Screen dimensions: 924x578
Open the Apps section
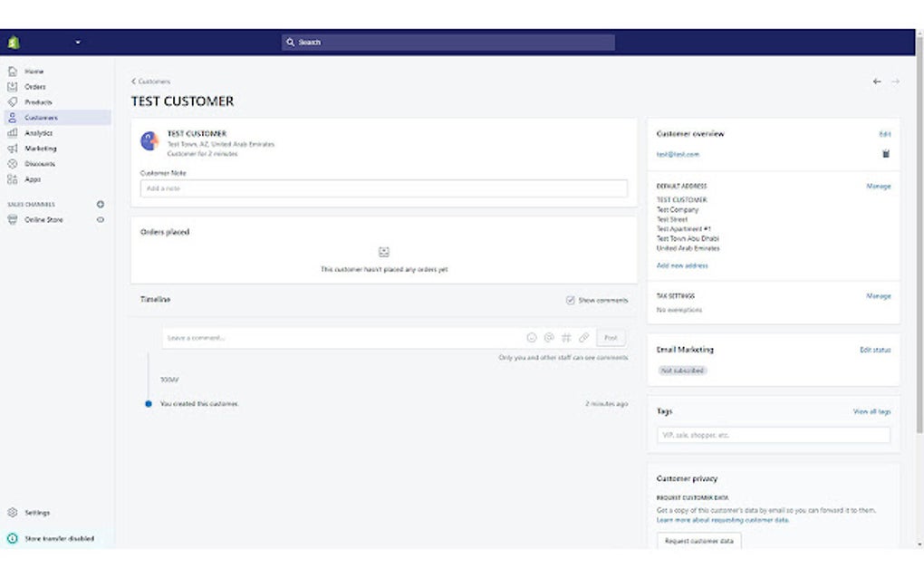pos(33,179)
